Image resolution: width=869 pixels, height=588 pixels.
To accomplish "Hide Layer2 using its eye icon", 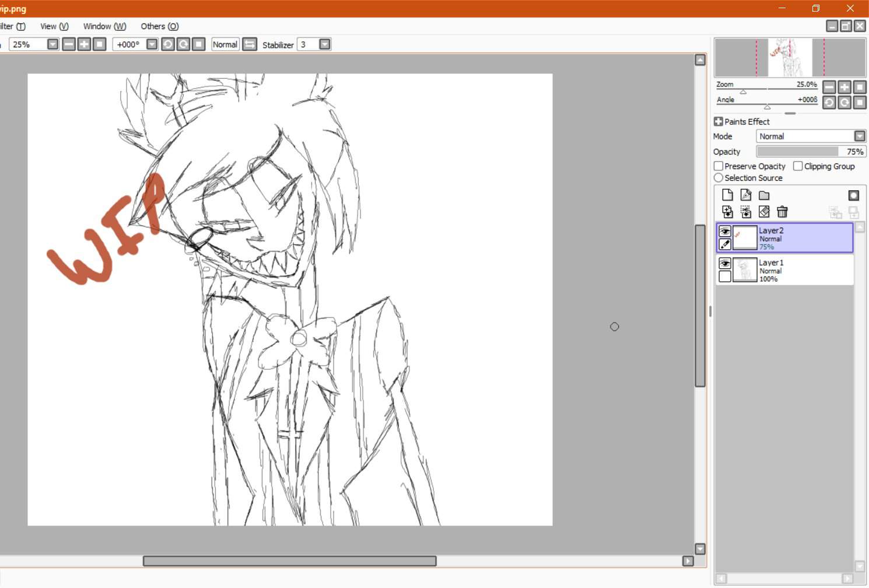I will (x=725, y=232).
